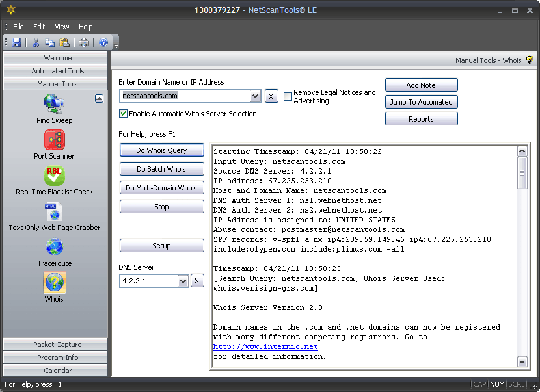
Task: Select the Whois tool icon
Action: 55,283
